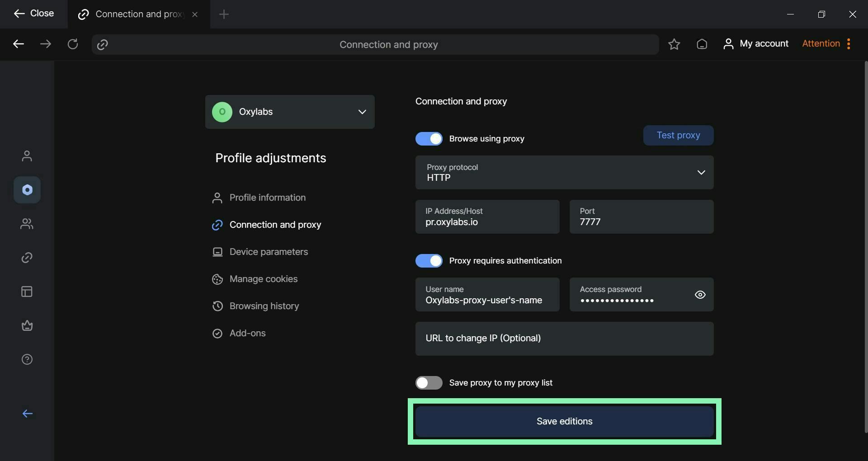Click the IP Address/Host field

coord(487,216)
